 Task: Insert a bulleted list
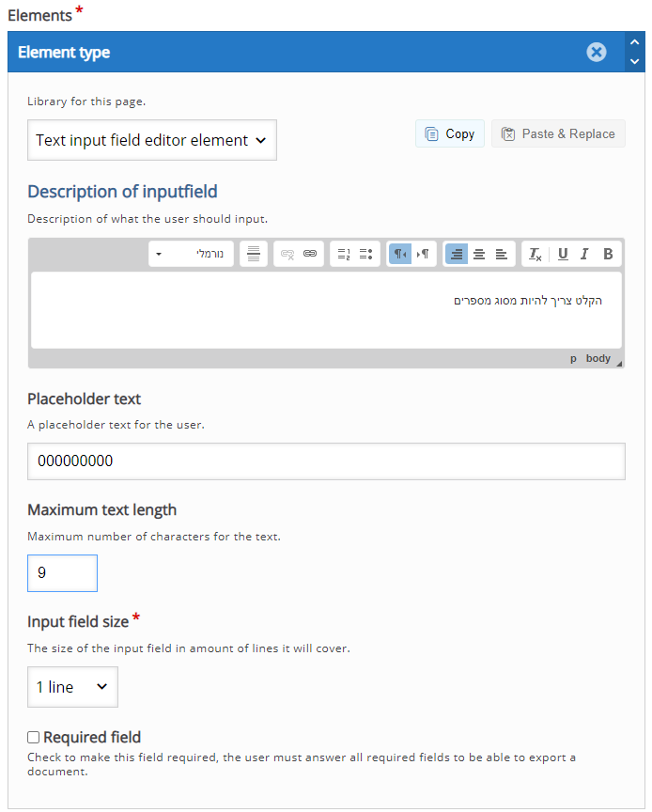tap(365, 254)
